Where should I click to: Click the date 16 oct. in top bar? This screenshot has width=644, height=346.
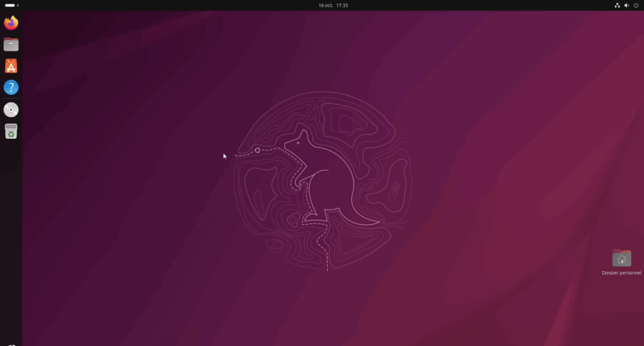[x=325, y=5]
